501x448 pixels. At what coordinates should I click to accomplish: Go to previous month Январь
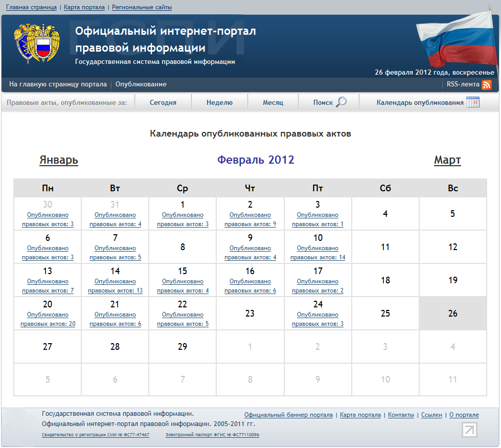coord(59,160)
